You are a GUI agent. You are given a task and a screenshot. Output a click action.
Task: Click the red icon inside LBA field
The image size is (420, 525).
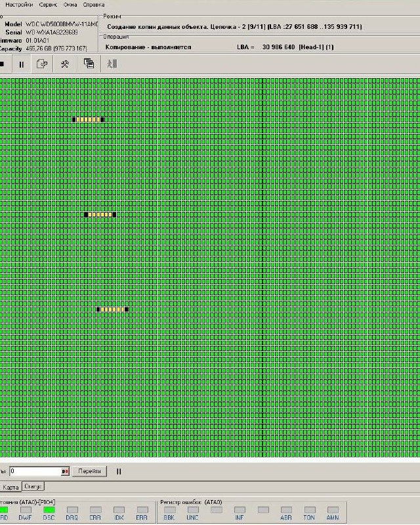click(x=65, y=471)
